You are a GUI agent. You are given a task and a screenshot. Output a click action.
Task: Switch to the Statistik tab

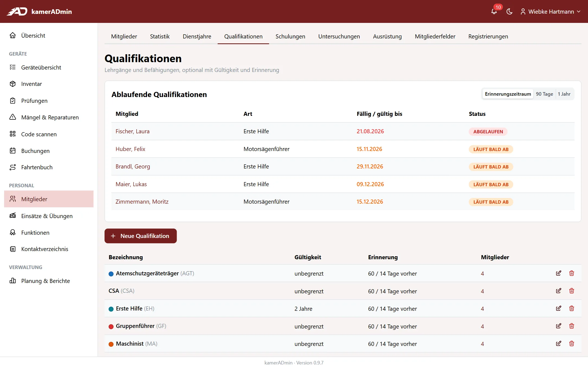click(x=160, y=37)
